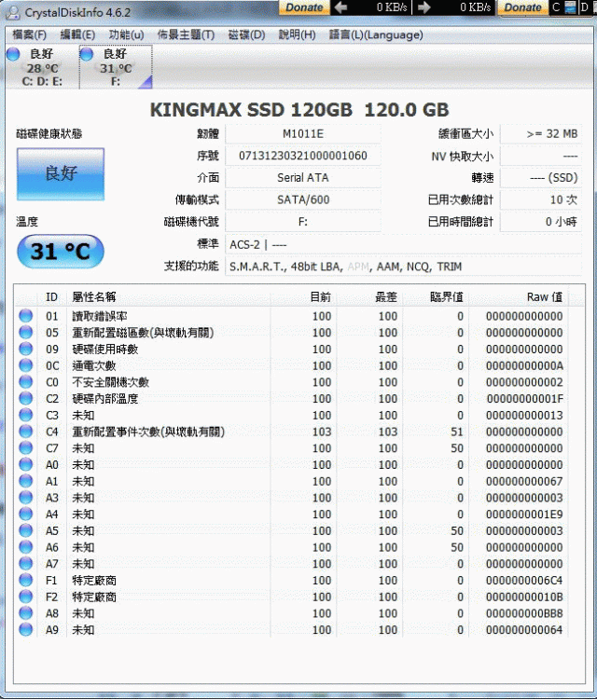Click the status orb of attribute C7
The image size is (597, 700).
coord(26,447)
